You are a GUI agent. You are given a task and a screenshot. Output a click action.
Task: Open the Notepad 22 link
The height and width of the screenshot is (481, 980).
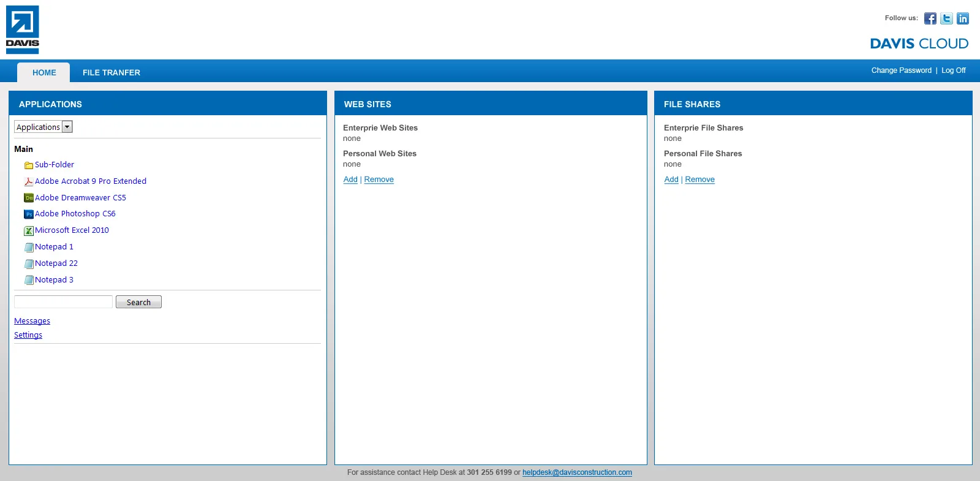(56, 263)
